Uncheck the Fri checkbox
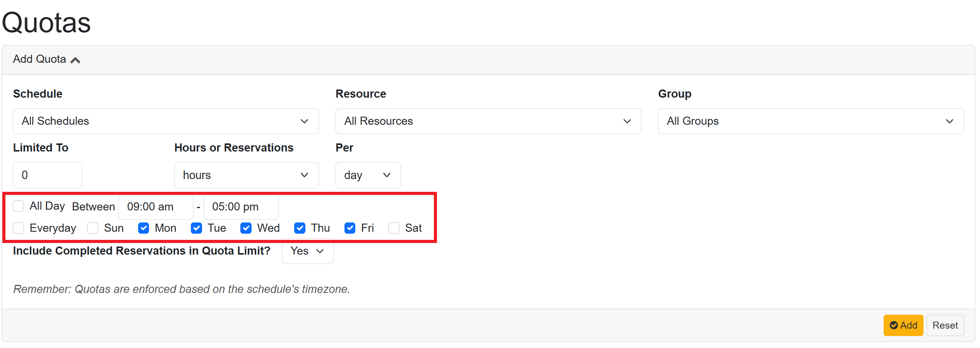 350,228
